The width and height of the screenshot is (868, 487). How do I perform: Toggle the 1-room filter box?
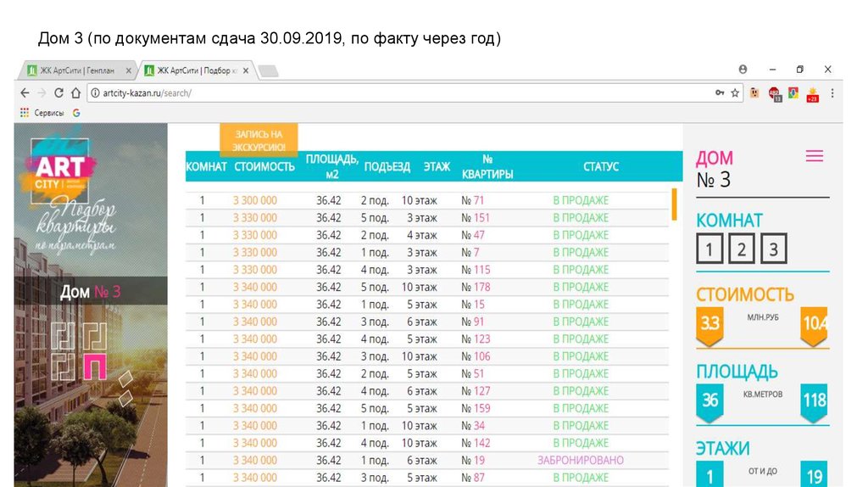(710, 249)
